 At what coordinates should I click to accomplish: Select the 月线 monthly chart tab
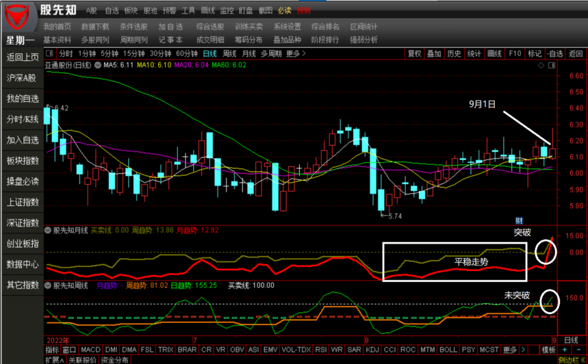click(248, 53)
